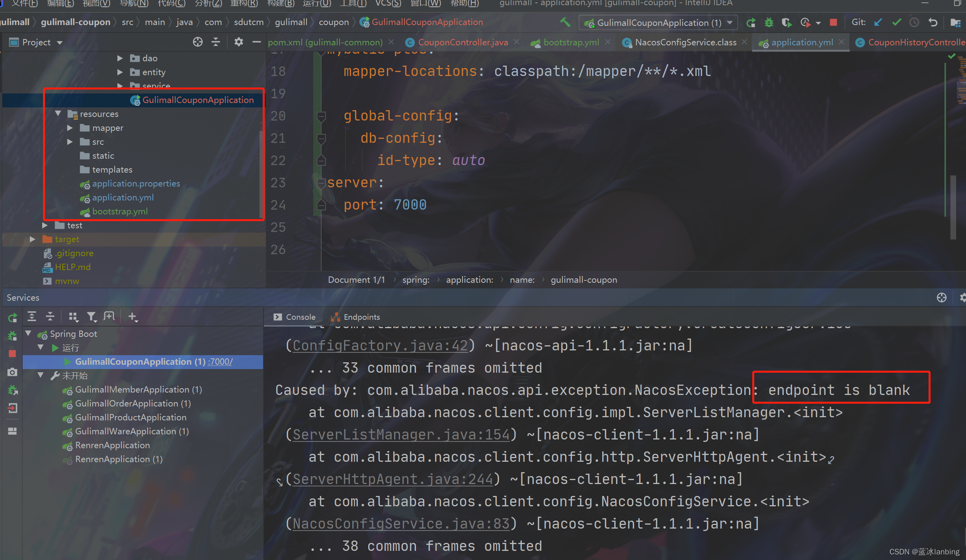The width and height of the screenshot is (966, 560).
Task: Open the ConfigFactory.java:42 stack trace link
Action: [x=380, y=346]
